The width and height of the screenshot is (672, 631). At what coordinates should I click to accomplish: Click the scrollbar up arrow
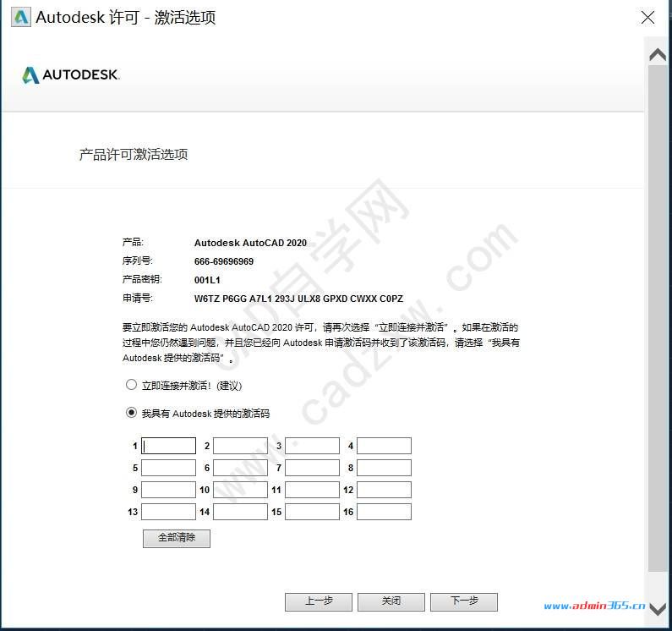tap(658, 55)
